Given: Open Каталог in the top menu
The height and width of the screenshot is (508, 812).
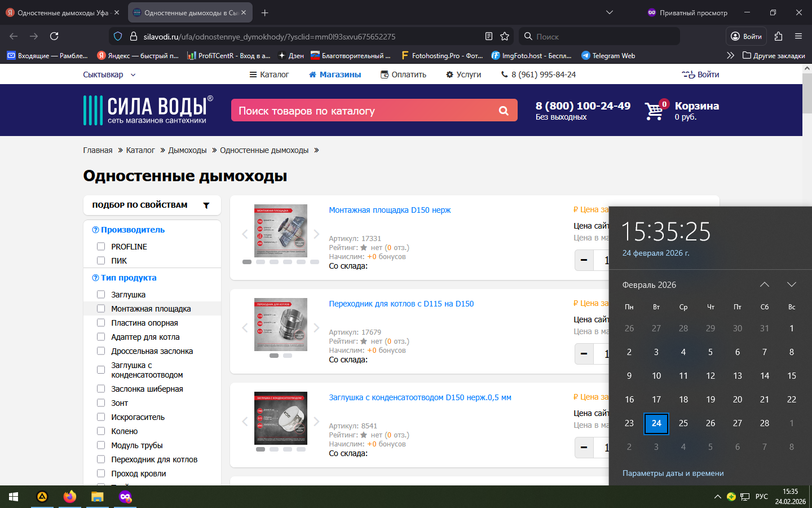Looking at the screenshot, I should [x=269, y=75].
